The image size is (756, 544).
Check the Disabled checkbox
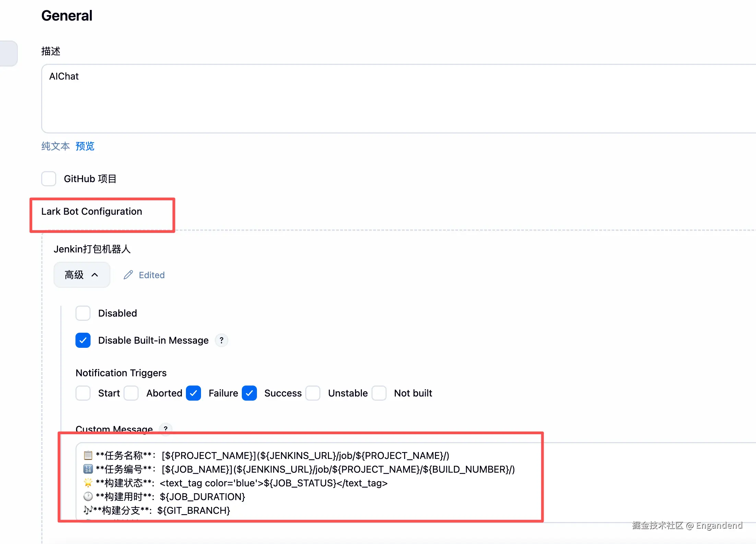point(83,313)
